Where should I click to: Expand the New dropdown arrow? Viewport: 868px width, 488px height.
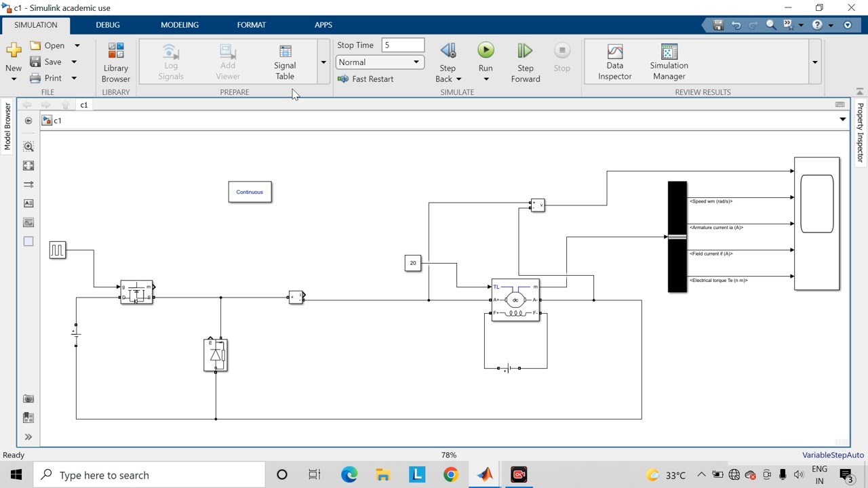coord(14,79)
